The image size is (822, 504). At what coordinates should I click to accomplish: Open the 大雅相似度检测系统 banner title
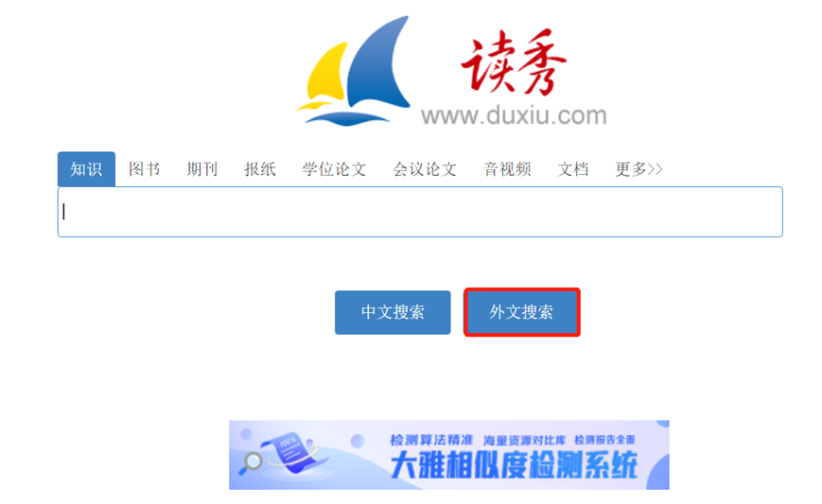(514, 464)
